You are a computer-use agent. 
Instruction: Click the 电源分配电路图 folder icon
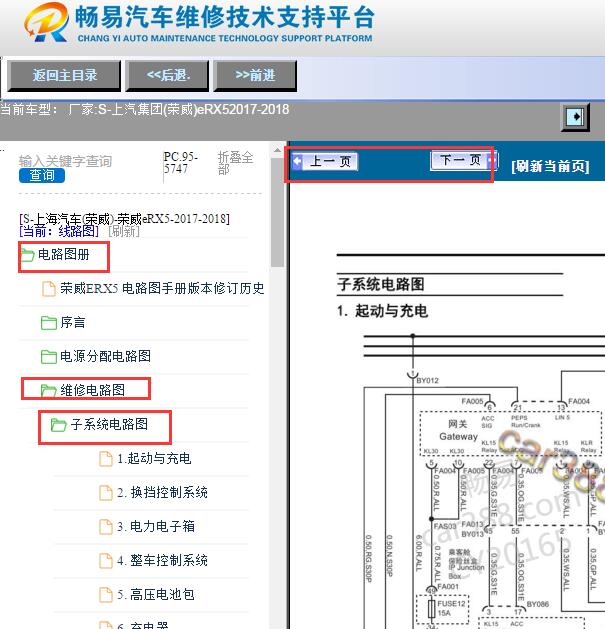[x=49, y=357]
